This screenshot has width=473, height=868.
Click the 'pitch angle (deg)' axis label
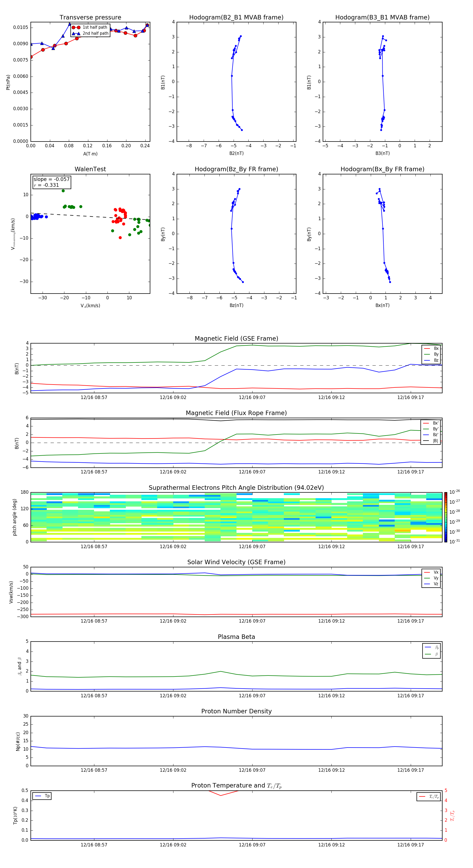point(14,517)
